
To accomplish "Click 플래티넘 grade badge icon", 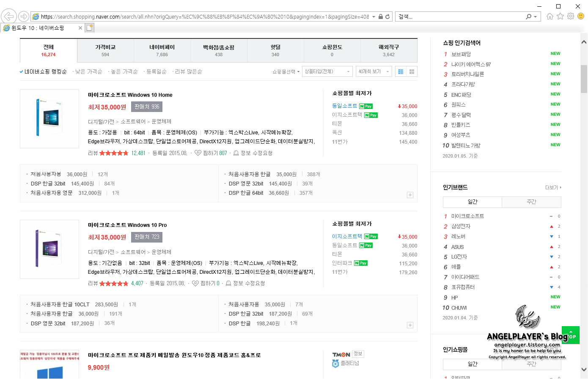I will click(x=335, y=363).
